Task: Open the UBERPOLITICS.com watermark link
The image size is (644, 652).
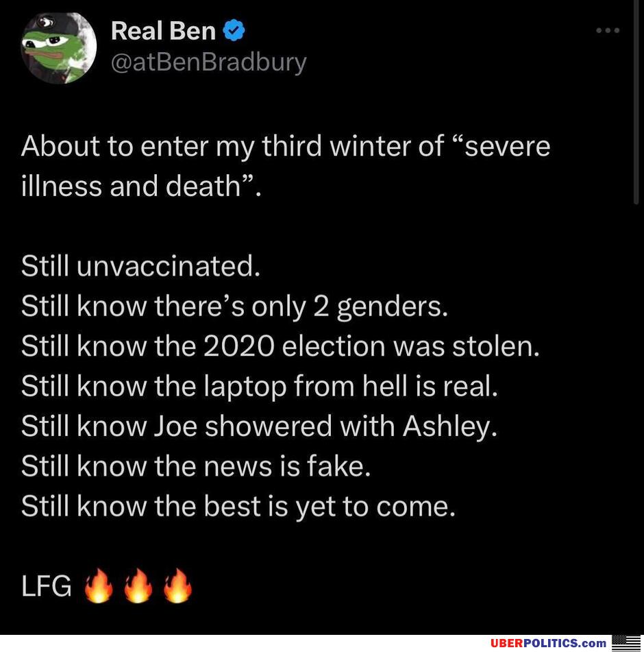Action: point(548,643)
